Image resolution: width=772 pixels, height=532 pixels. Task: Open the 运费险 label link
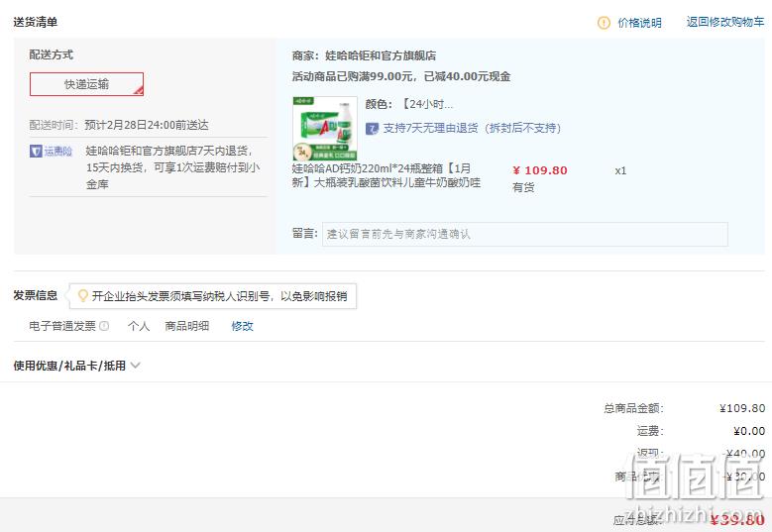coord(58,152)
